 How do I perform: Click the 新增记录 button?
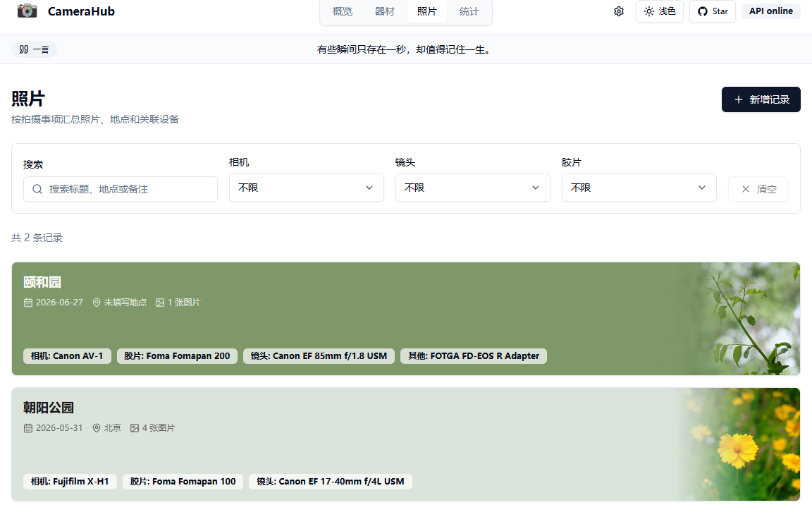pos(761,99)
